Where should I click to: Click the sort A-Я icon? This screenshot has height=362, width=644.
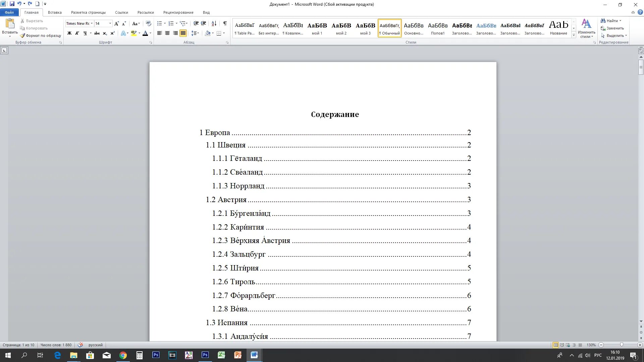coord(214,23)
